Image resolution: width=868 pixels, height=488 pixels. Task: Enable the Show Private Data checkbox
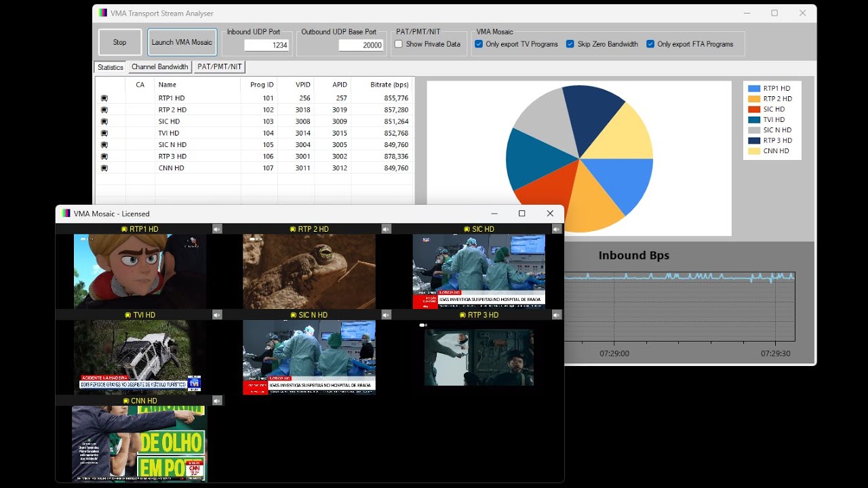point(399,44)
